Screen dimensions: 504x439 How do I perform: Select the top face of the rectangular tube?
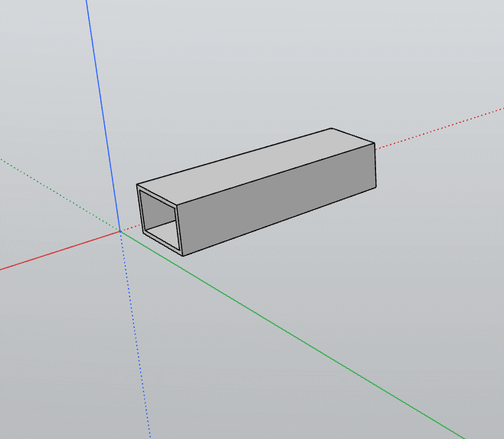(256, 166)
